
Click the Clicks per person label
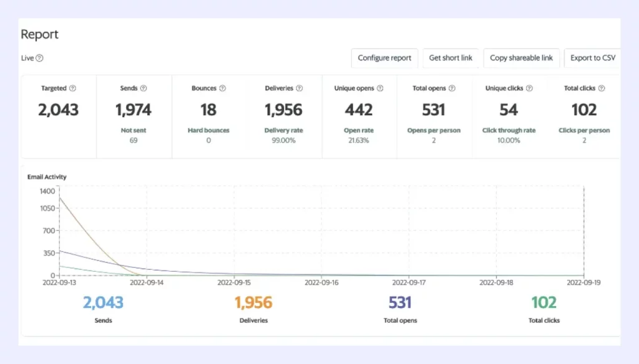[x=584, y=130]
